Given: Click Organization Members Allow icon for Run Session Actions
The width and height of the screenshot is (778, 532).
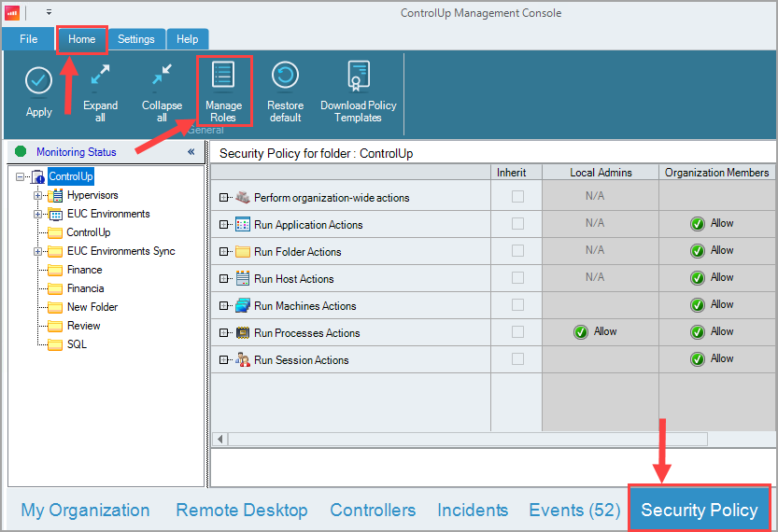Looking at the screenshot, I should pos(698,359).
